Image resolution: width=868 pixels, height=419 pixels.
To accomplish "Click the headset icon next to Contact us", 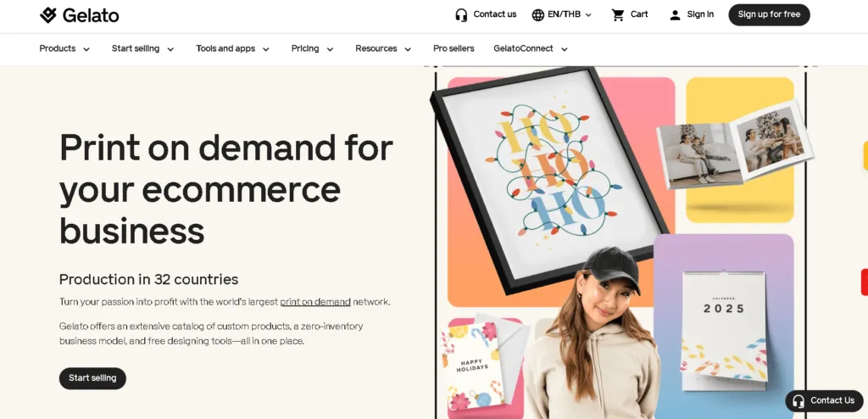I will point(461,15).
